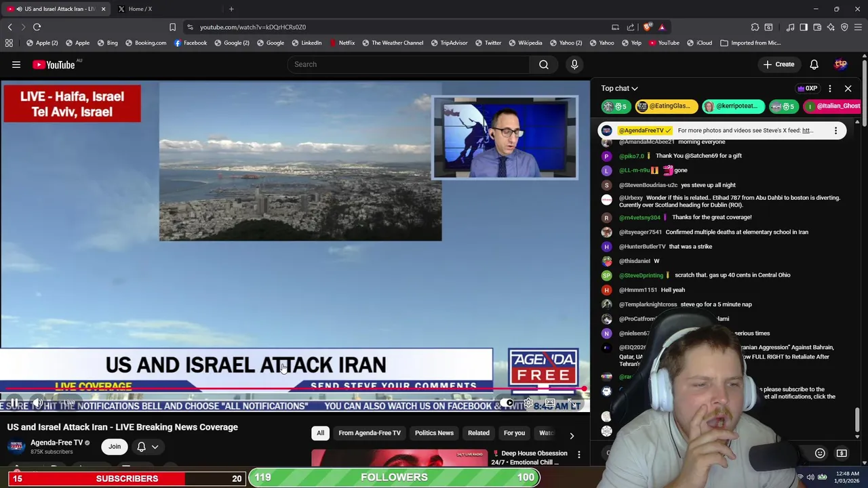The image size is (868, 488).
Task: Reload the current page
Action: pyautogui.click(x=37, y=27)
